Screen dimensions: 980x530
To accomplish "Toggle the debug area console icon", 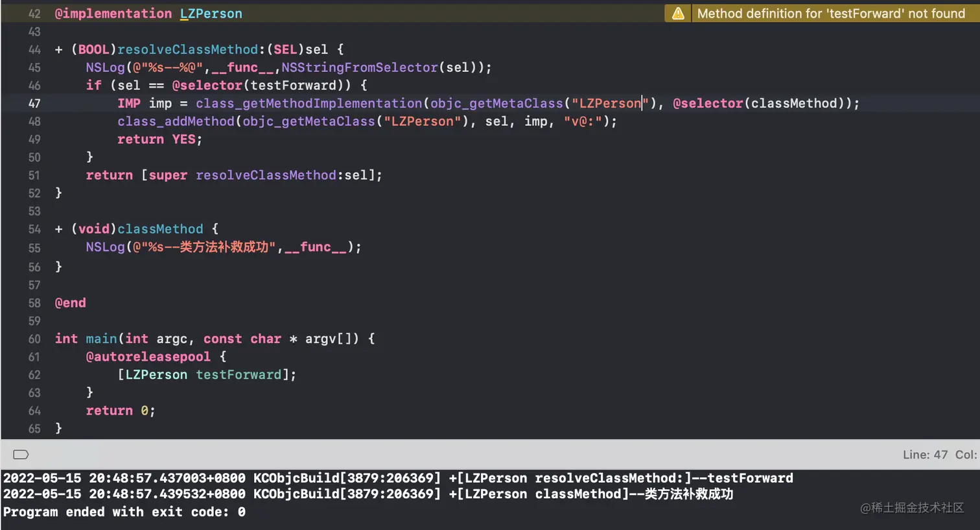I will click(x=21, y=455).
